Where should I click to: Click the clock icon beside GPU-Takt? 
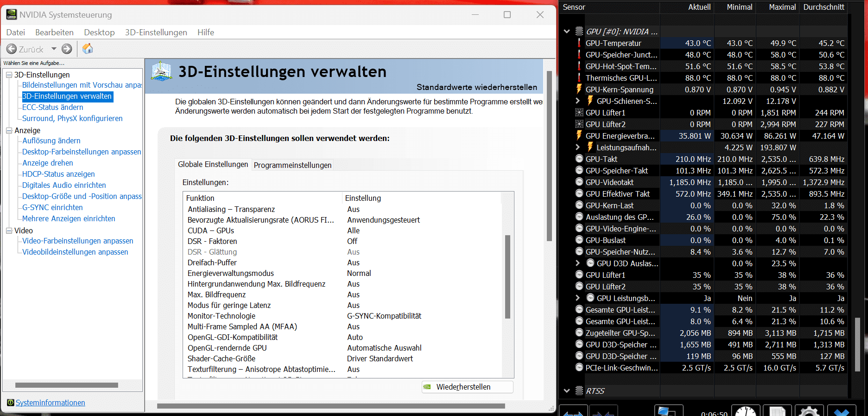point(579,159)
